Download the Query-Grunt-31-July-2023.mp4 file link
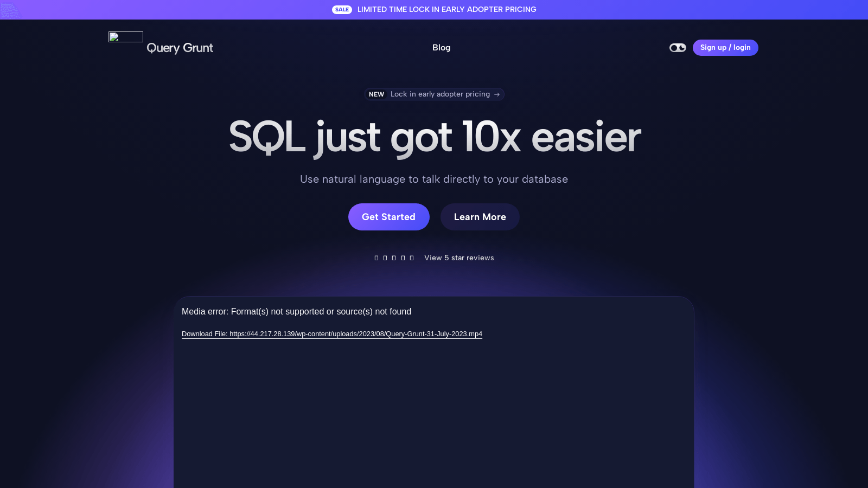The height and width of the screenshot is (488, 868). (x=332, y=334)
